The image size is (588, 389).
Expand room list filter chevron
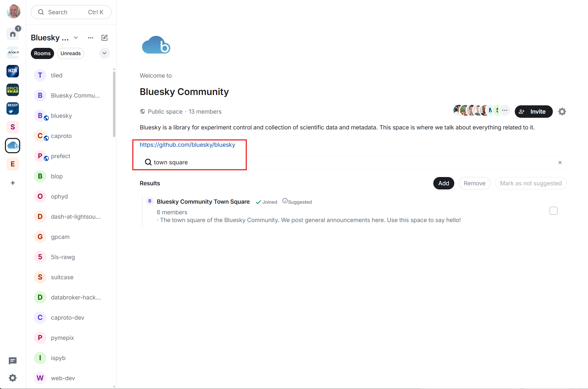click(x=105, y=53)
